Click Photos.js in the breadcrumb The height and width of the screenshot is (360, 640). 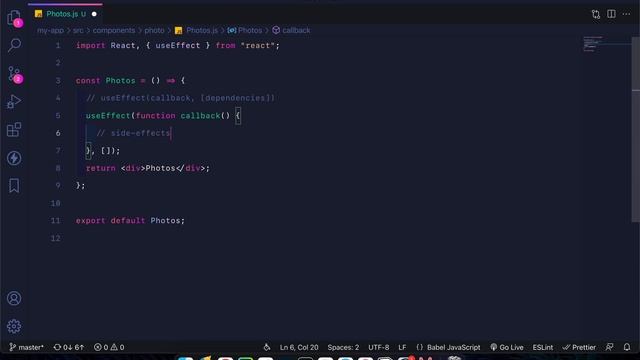197,31
